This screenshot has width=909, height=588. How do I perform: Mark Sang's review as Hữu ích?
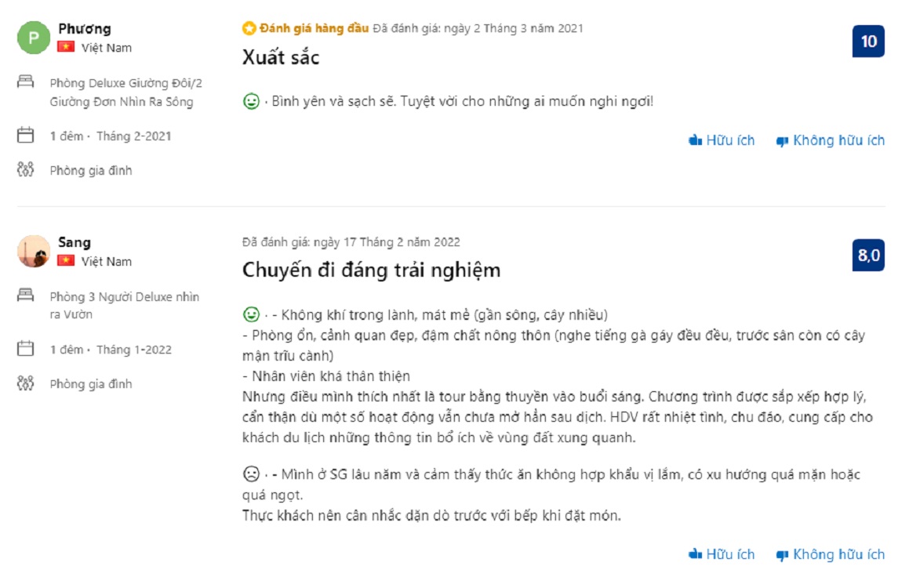click(722, 554)
